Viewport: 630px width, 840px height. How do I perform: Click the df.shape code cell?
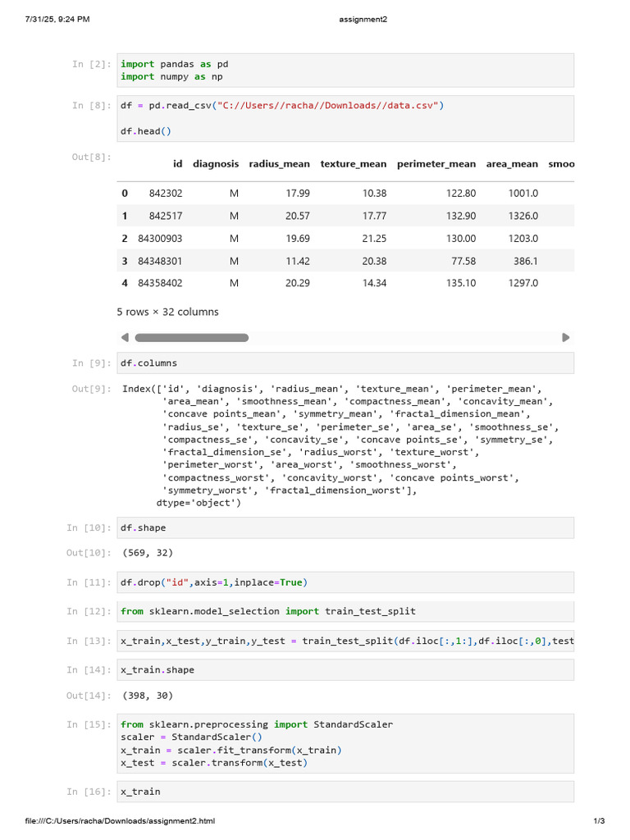coord(345,527)
